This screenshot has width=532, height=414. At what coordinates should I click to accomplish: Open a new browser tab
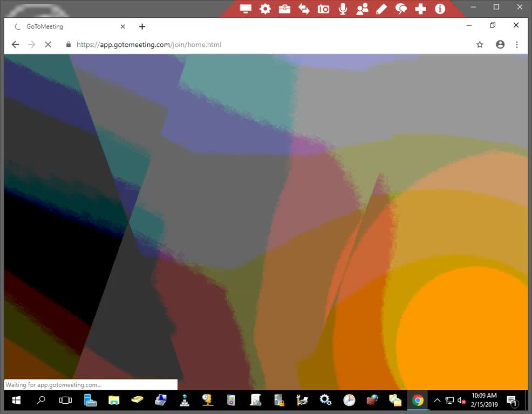142,26
